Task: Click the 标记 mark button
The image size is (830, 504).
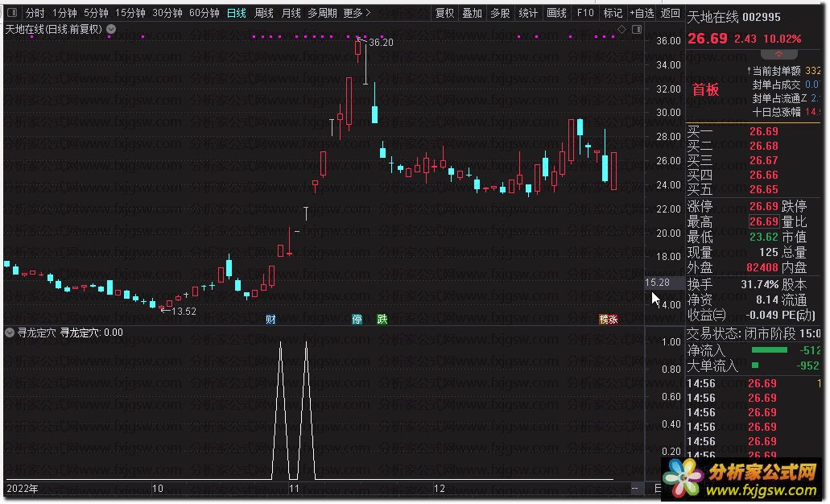Action: click(613, 13)
